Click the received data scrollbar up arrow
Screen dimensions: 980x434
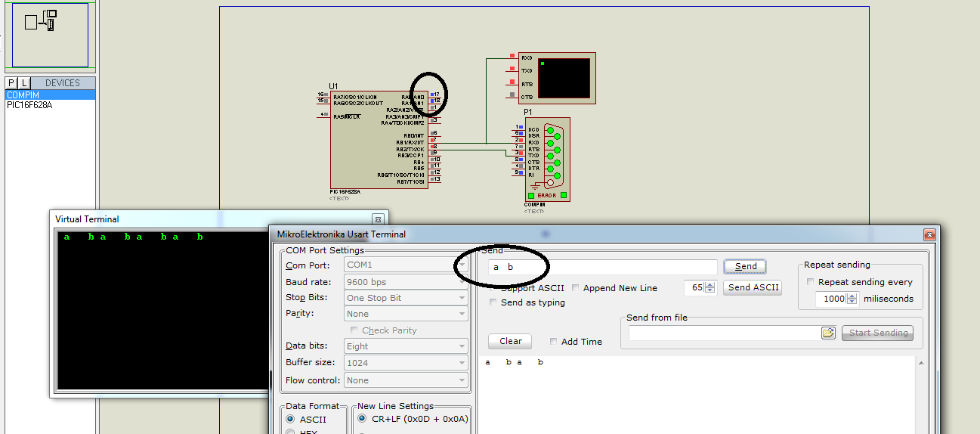click(x=922, y=364)
